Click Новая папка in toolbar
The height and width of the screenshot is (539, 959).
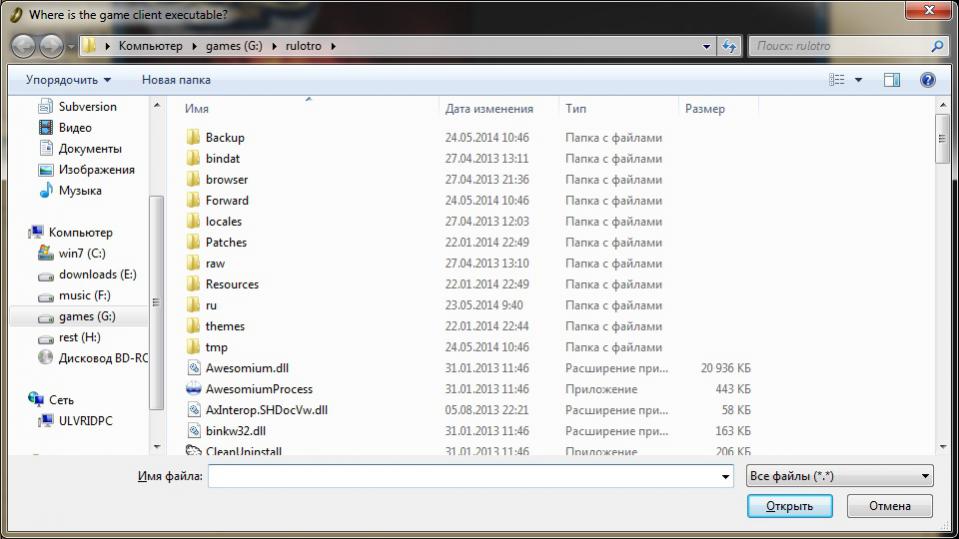point(176,80)
